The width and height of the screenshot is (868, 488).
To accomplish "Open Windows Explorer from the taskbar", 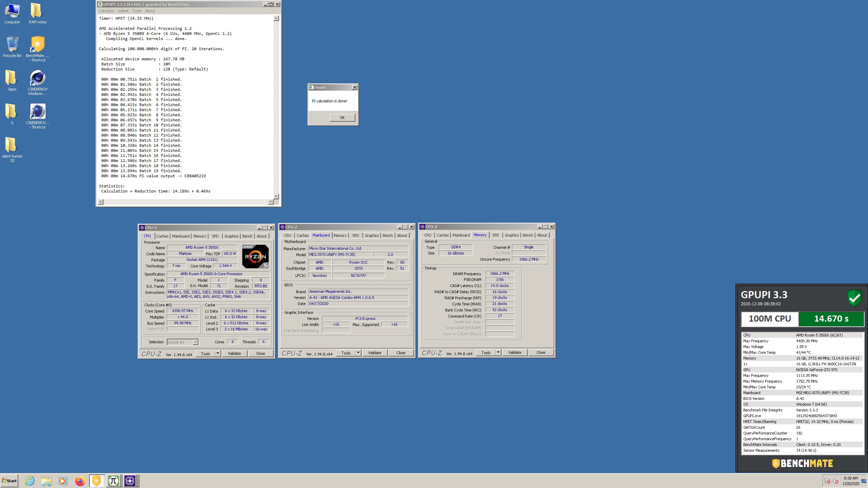I will tap(46, 481).
